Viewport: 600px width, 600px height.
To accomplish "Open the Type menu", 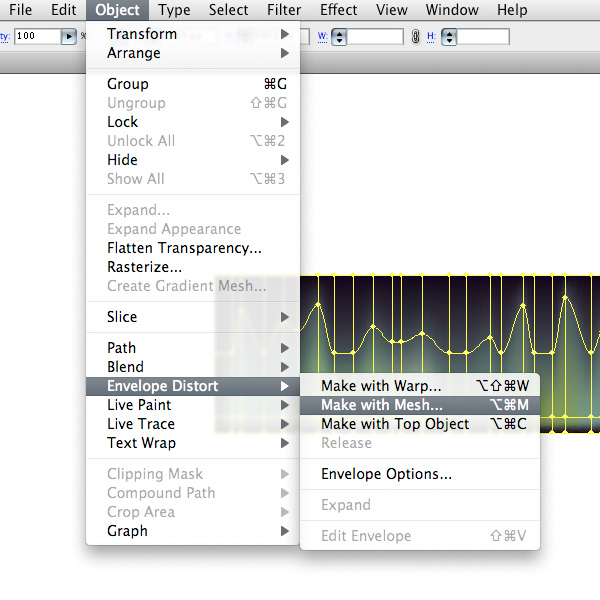I will pyautogui.click(x=174, y=10).
